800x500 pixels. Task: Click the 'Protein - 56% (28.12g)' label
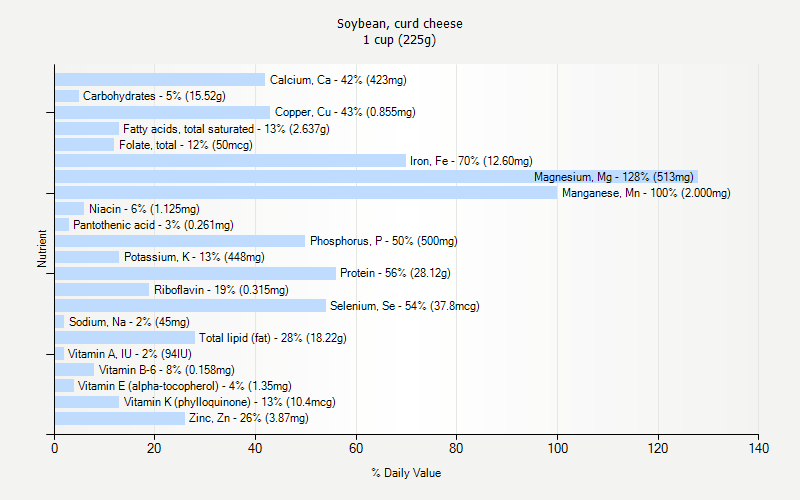[395, 273]
